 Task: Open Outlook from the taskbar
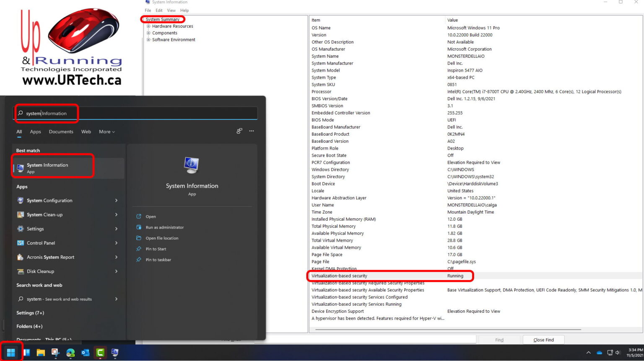(x=85, y=352)
